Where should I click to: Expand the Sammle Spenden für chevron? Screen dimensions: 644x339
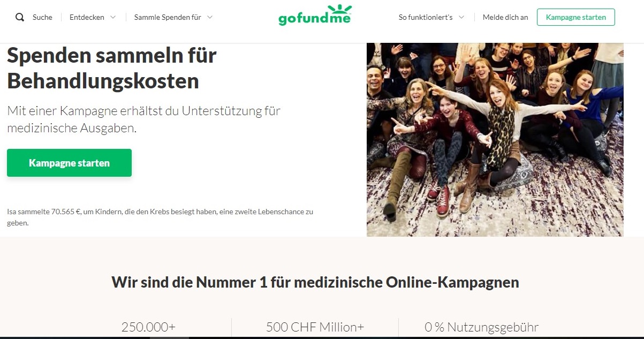coord(210,17)
